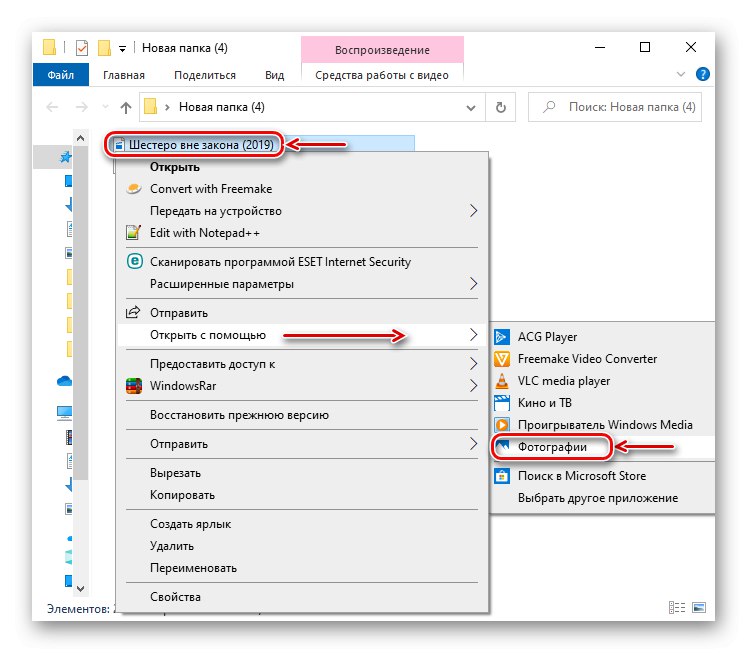The image size is (747, 653).
Task: Click the forward navigation arrow
Action: [82, 107]
